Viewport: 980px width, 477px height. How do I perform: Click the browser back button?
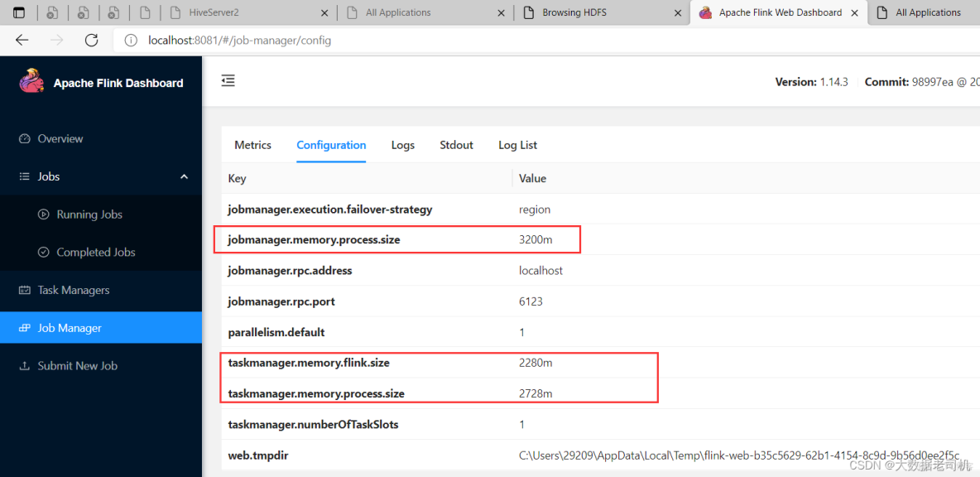click(22, 40)
